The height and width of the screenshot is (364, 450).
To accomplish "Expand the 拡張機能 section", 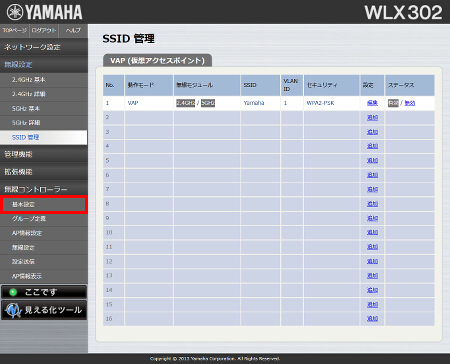I will click(44, 172).
